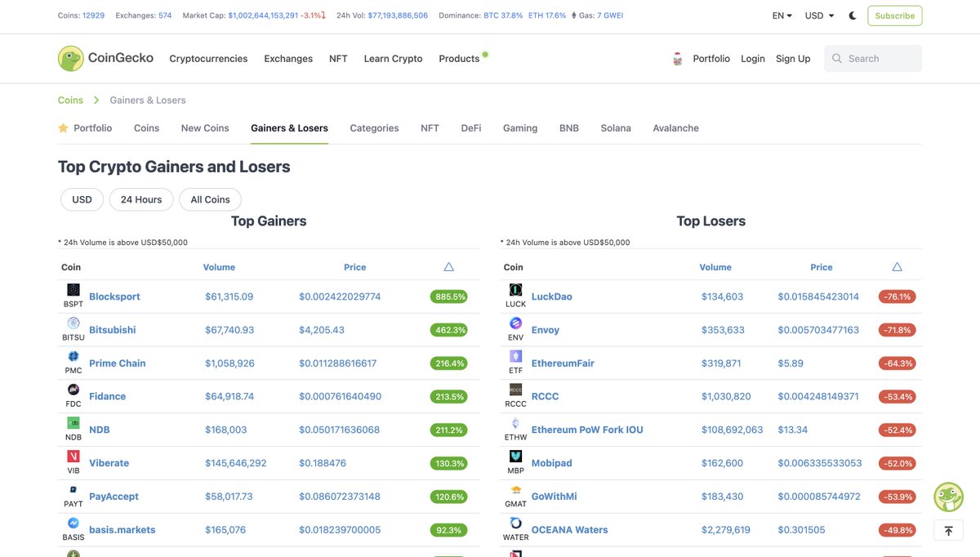Click LuckDao's -76.1% loss badge
This screenshot has height=557, width=980.
898,296
